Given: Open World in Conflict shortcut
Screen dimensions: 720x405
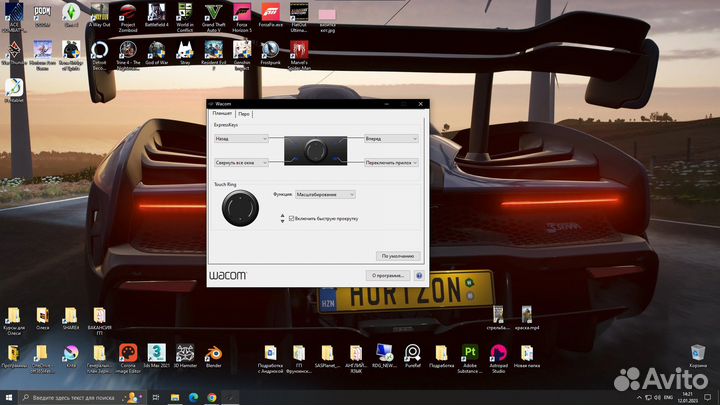Looking at the screenshot, I should pos(185,18).
